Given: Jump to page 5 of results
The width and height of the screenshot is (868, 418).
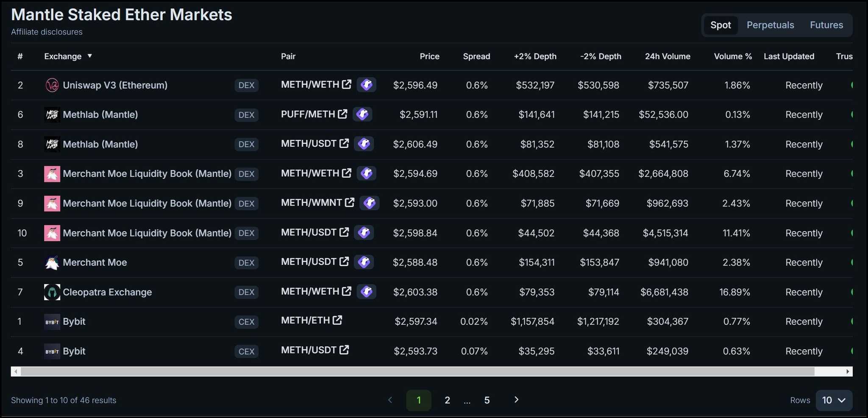Looking at the screenshot, I should pos(487,400).
